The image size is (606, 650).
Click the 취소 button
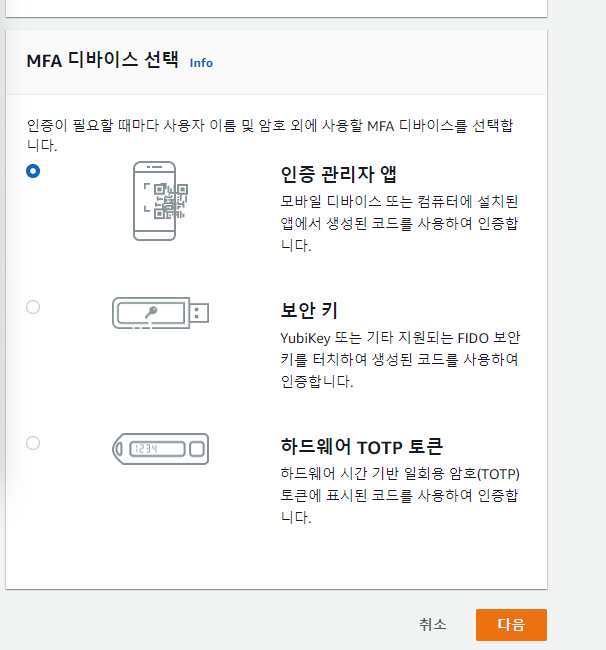(x=432, y=624)
